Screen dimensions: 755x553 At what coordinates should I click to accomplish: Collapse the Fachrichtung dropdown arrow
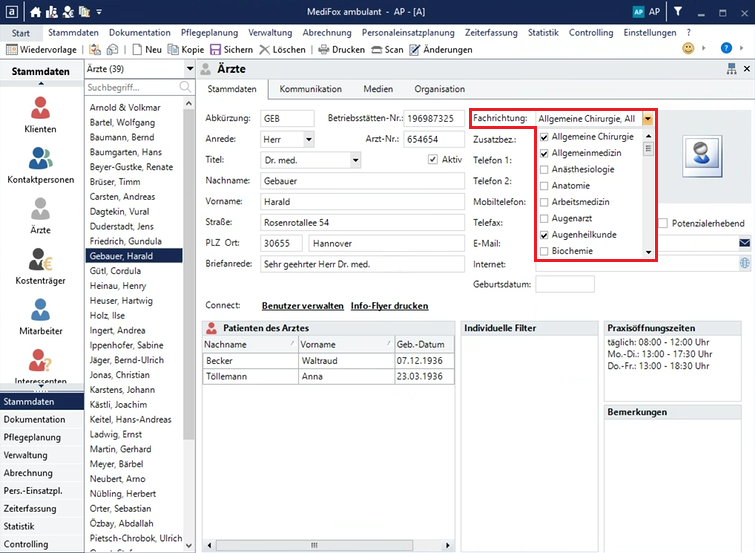tap(649, 119)
